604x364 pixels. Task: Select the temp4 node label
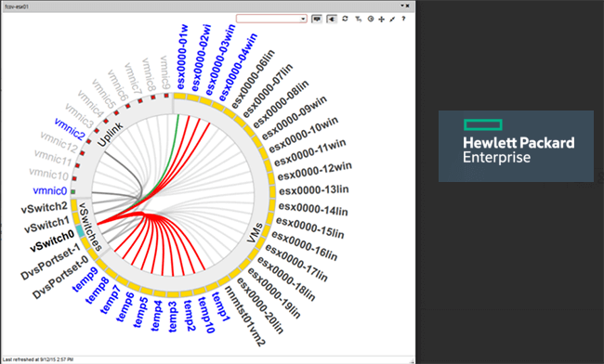click(156, 316)
